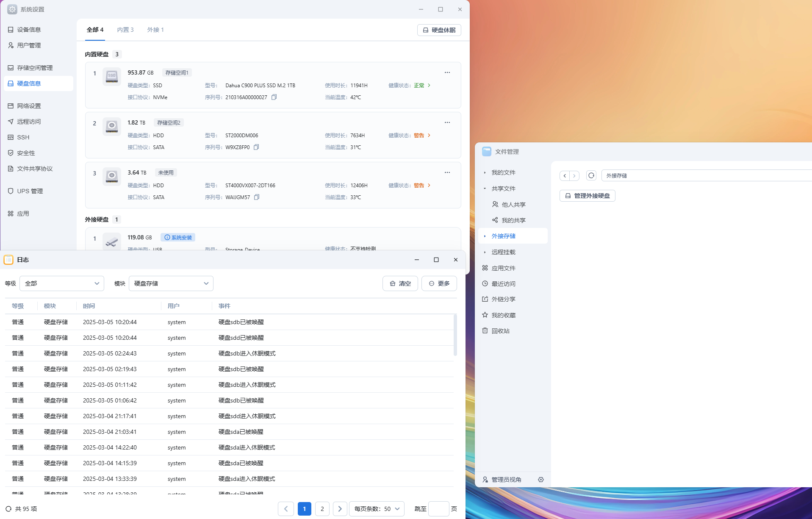Open 回收站 in file manager
This screenshot has width=812, height=519.
coord(513,331)
